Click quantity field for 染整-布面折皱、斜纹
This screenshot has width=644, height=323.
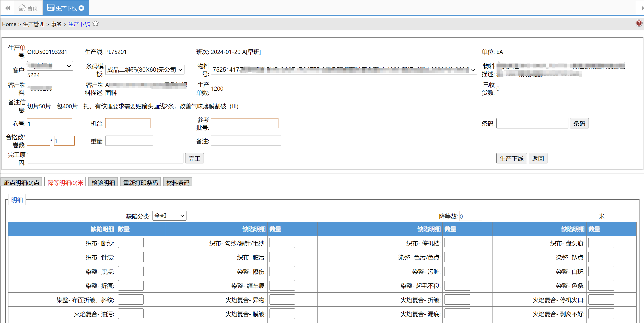coord(131,300)
